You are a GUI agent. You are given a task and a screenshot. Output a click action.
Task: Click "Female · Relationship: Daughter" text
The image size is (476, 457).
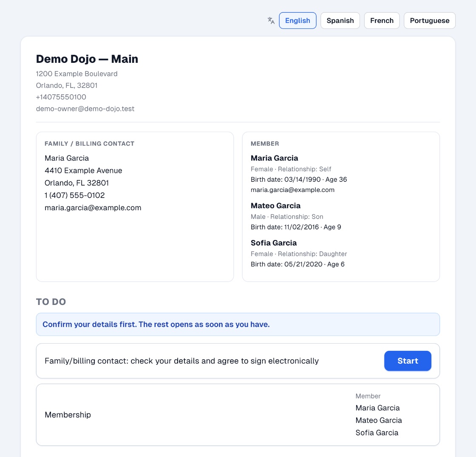(299, 254)
